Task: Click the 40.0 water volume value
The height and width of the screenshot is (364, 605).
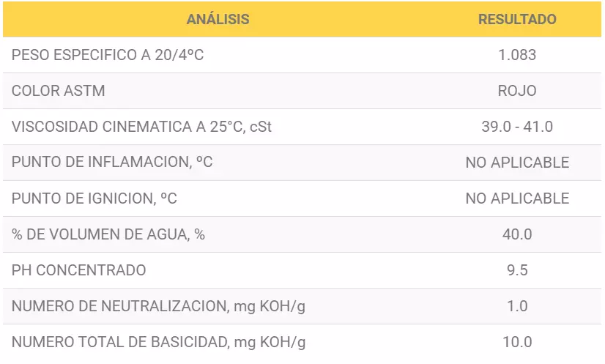Action: (517, 234)
